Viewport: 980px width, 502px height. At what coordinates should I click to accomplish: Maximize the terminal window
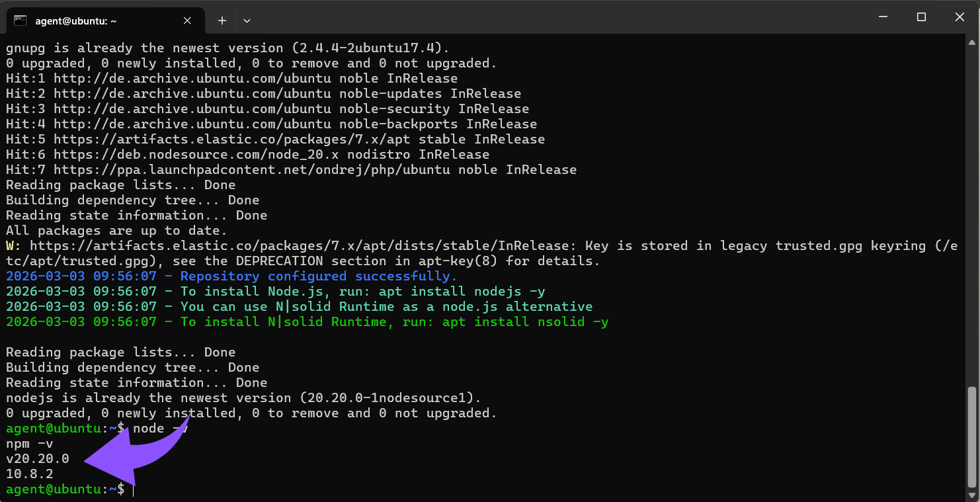(921, 17)
